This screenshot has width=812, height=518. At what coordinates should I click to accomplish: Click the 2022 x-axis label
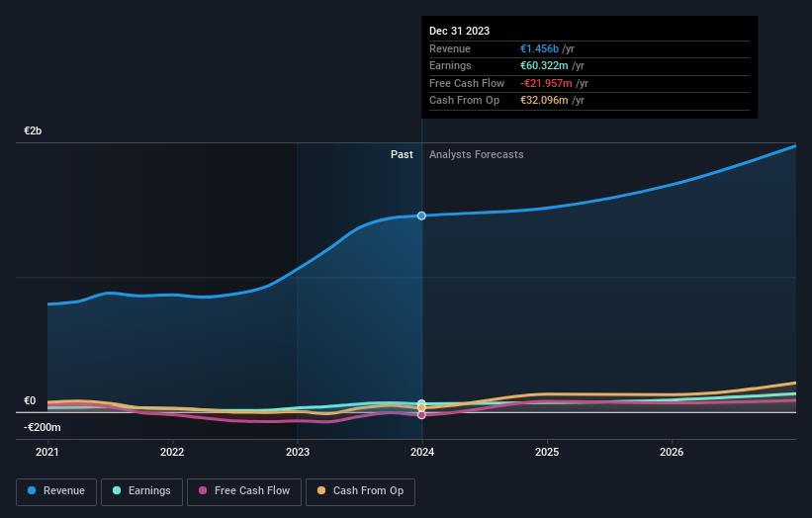[172, 453]
